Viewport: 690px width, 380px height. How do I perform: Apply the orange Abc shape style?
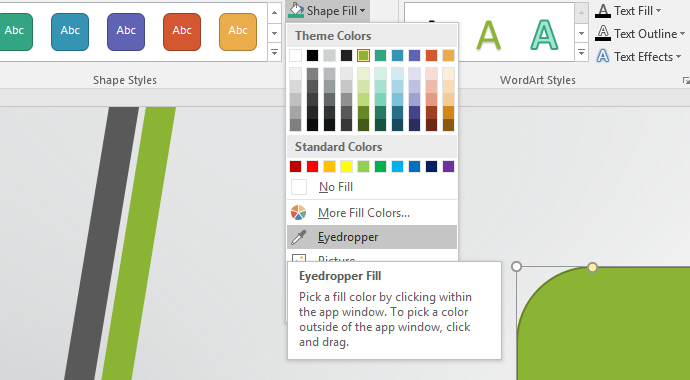coord(238,32)
